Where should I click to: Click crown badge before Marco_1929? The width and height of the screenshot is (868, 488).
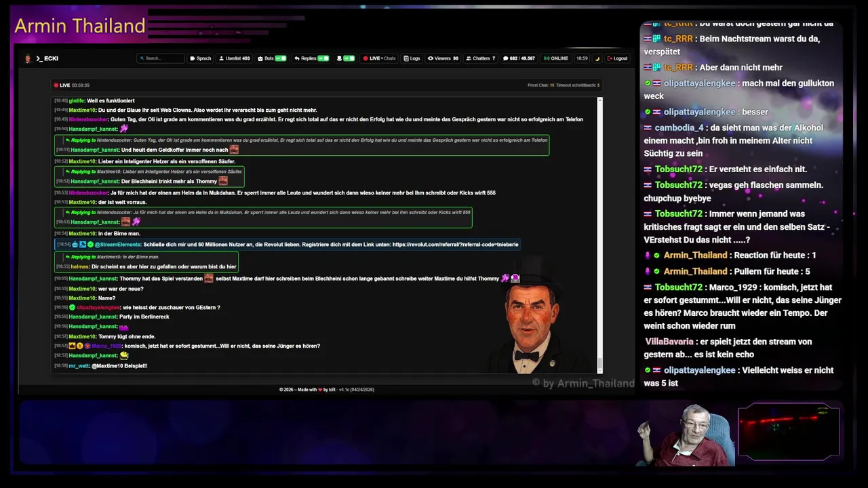coord(73,346)
